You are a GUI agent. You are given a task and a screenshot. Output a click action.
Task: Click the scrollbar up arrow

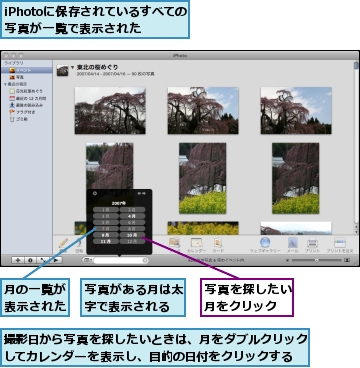[x=356, y=226]
